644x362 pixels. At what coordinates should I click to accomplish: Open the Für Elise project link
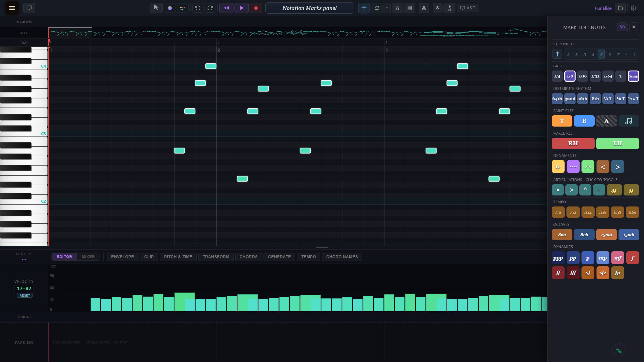[603, 8]
